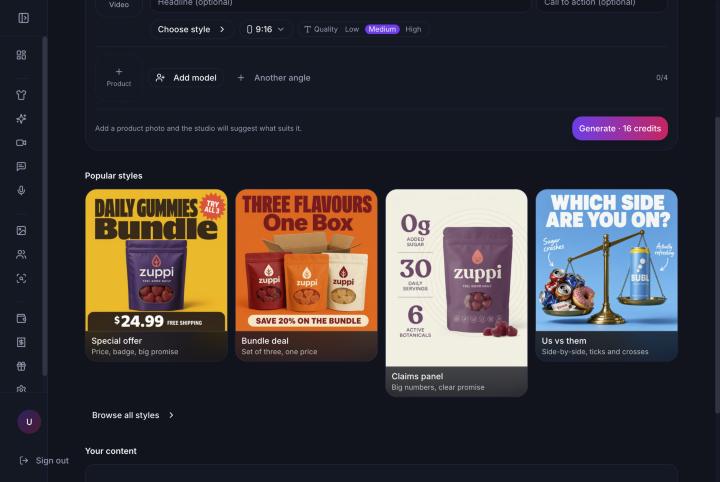
Task: Click the Popular styles heading
Action: 113,176
